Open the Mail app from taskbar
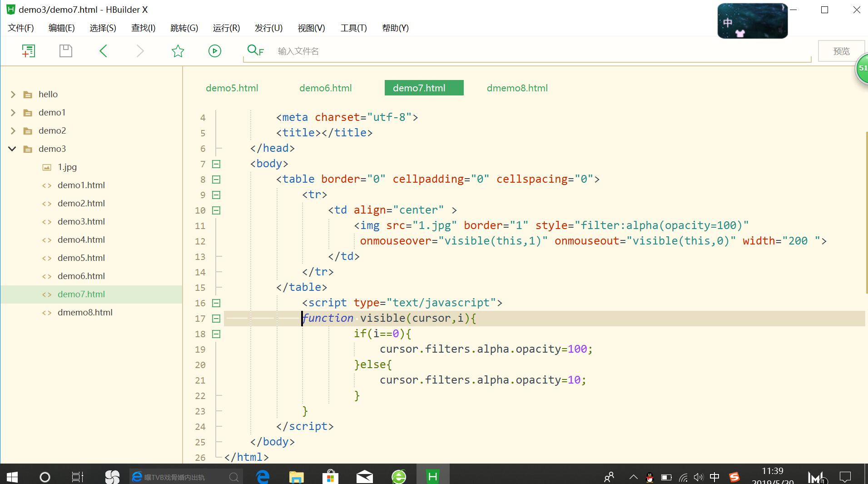Image resolution: width=868 pixels, height=484 pixels. point(364,477)
